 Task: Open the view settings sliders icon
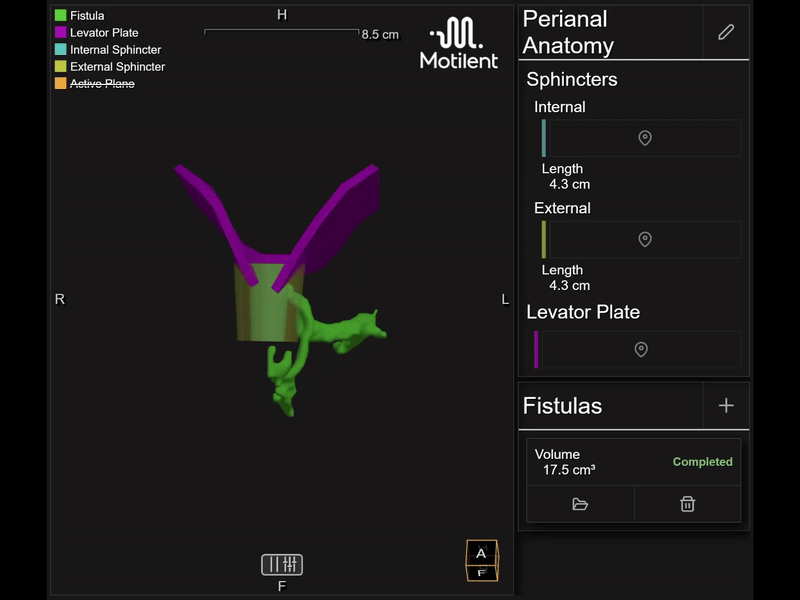tap(282, 564)
